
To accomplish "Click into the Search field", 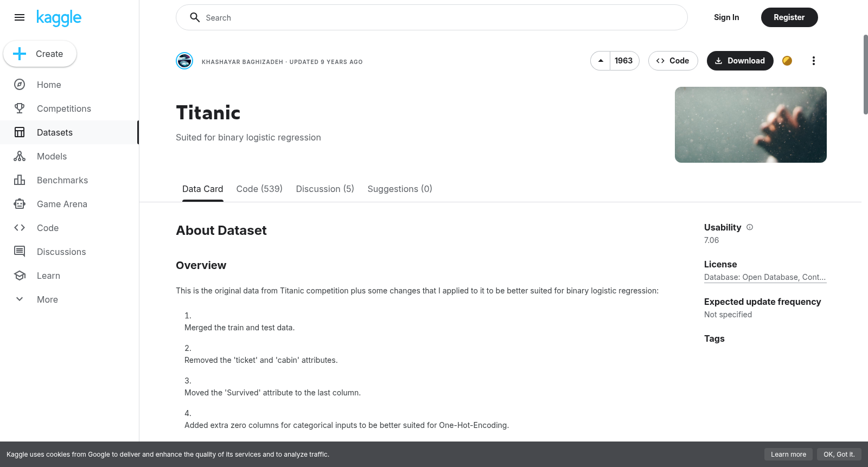I will [x=432, y=17].
